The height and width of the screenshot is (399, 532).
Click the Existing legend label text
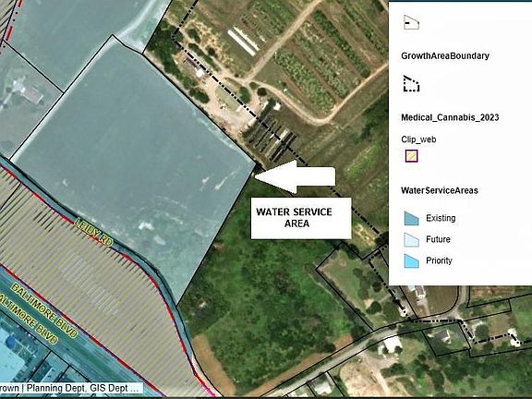click(441, 218)
